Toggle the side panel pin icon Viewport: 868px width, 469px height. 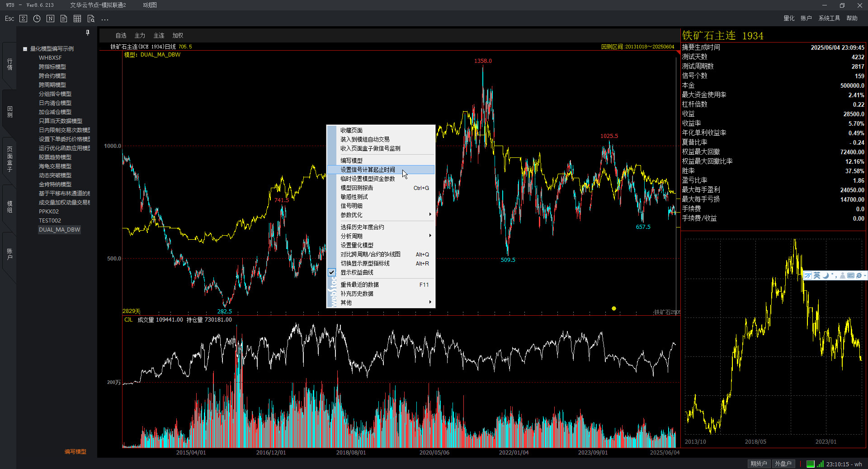click(x=88, y=33)
